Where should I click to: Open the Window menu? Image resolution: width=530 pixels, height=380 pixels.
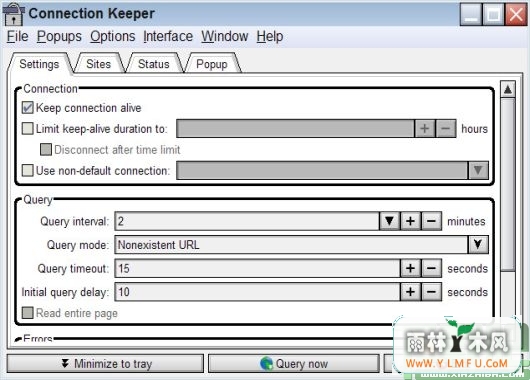click(x=225, y=36)
